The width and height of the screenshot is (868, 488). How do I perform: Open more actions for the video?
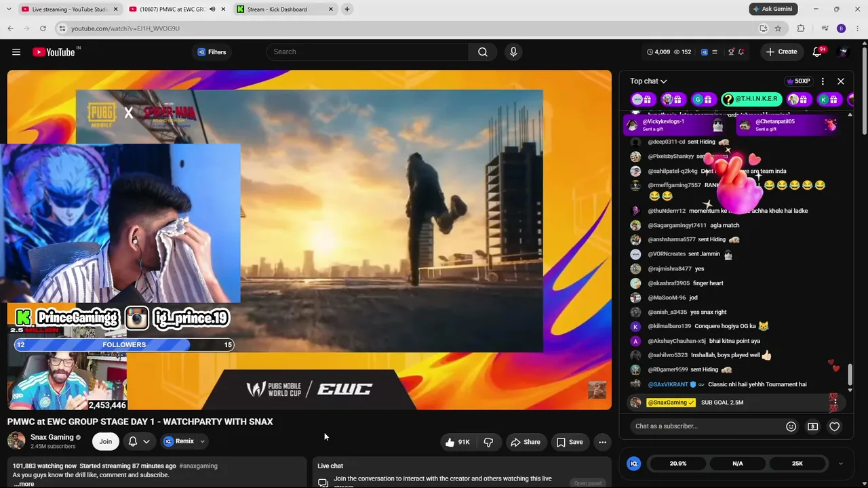click(602, 443)
